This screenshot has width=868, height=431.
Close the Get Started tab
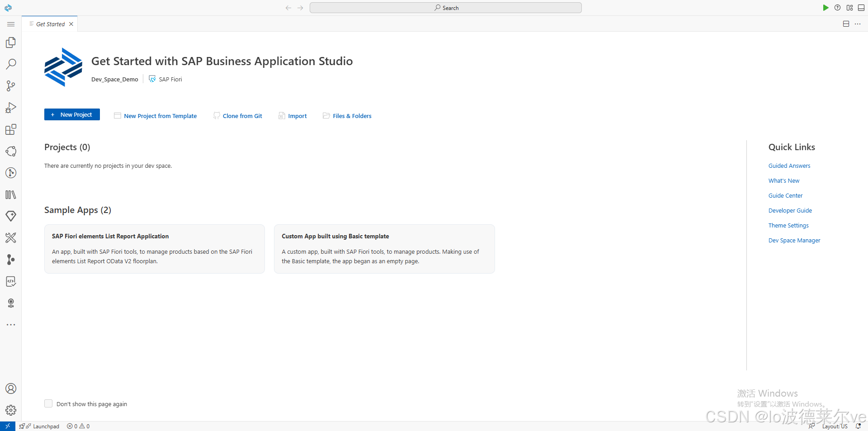(71, 24)
